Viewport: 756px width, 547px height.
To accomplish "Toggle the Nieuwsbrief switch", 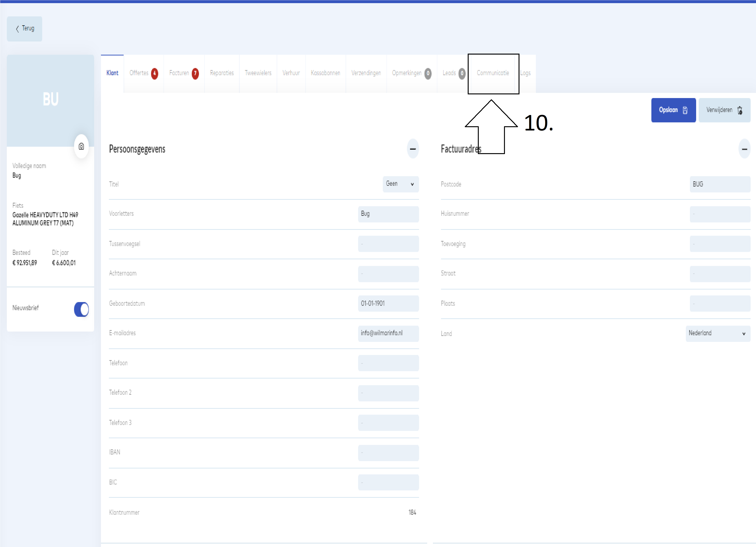I will pos(81,309).
